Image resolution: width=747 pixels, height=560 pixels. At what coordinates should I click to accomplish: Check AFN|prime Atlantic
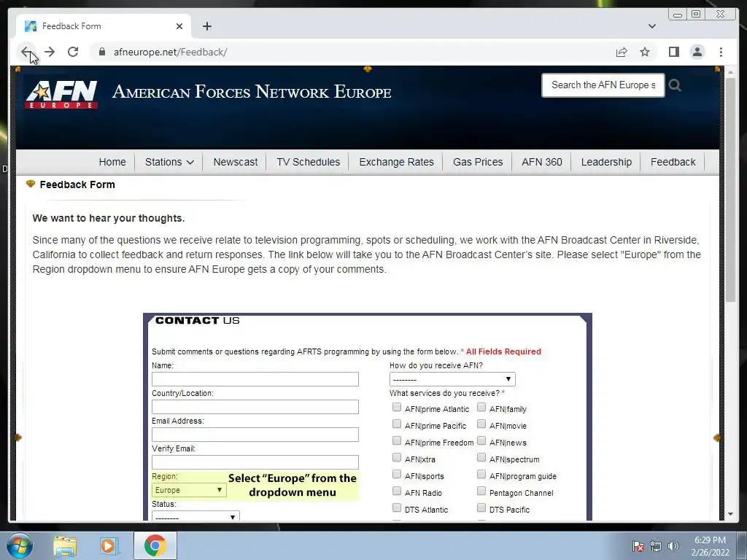click(396, 407)
